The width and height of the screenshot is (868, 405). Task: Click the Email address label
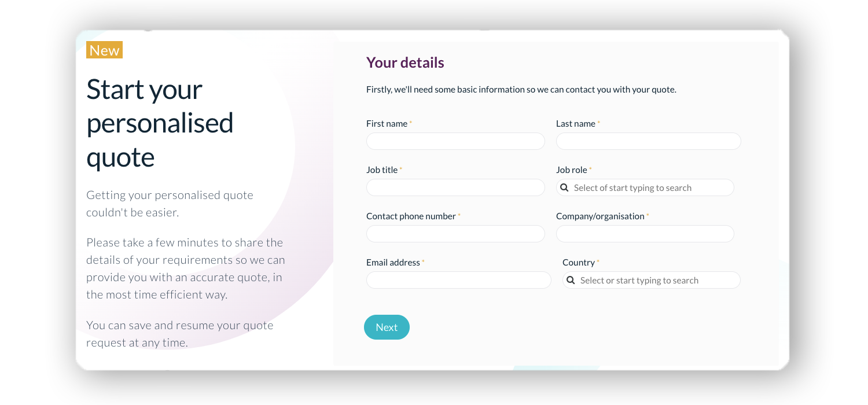(393, 263)
